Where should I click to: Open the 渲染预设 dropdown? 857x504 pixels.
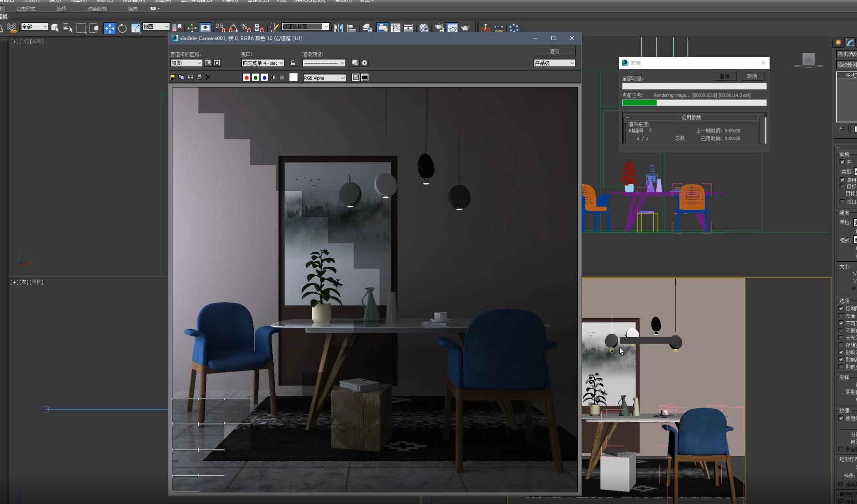click(324, 63)
